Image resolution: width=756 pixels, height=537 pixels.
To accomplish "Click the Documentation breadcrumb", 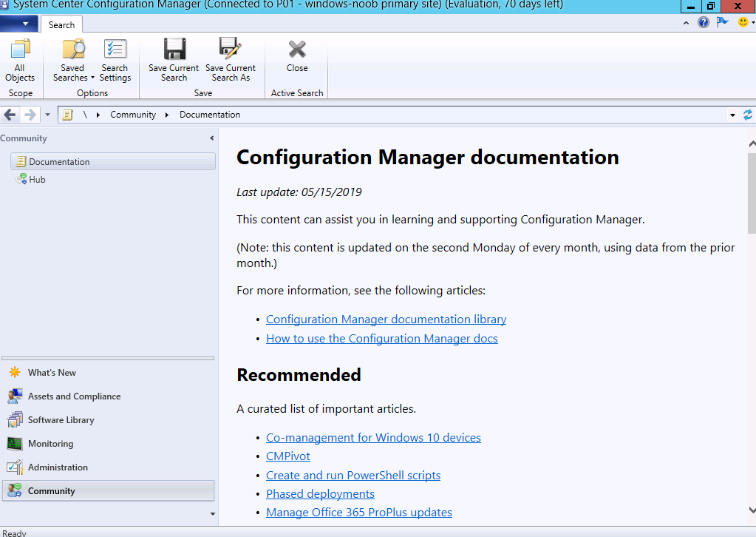I will click(x=210, y=115).
